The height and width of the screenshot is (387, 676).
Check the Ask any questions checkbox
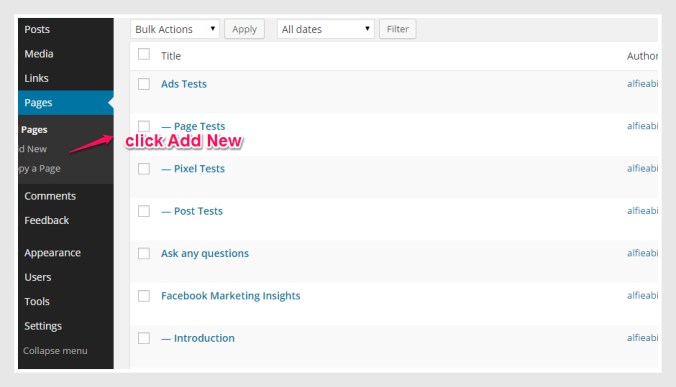pos(144,253)
